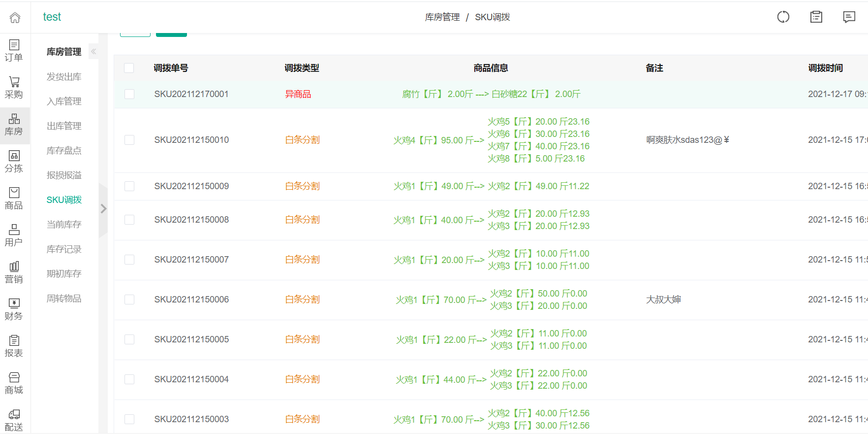The height and width of the screenshot is (434, 868).
Task: Click the refresh icon in the header
Action: [783, 17]
